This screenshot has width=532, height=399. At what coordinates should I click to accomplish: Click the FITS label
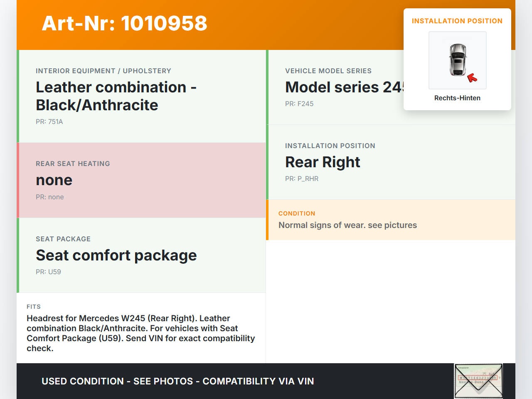(34, 307)
